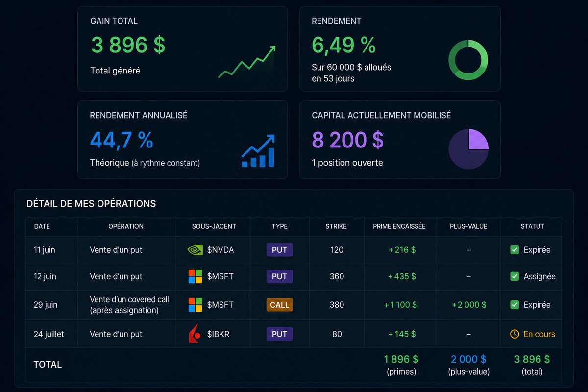Click the strike value 380
Screen dimensions: 588x392
click(337, 305)
